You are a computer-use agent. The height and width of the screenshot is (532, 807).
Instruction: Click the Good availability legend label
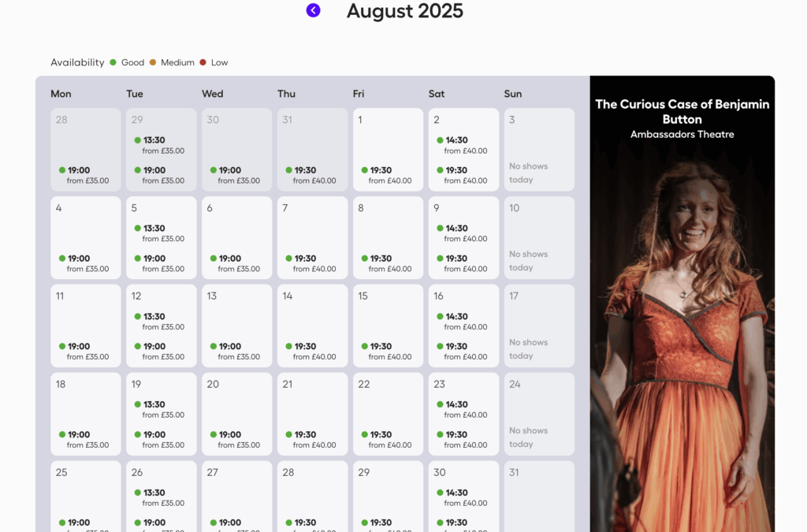tap(132, 62)
